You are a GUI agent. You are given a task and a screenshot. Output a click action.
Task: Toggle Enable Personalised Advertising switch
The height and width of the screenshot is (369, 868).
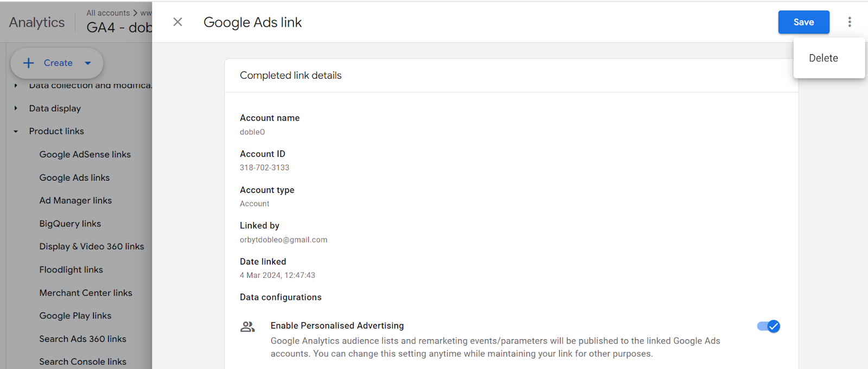(769, 326)
